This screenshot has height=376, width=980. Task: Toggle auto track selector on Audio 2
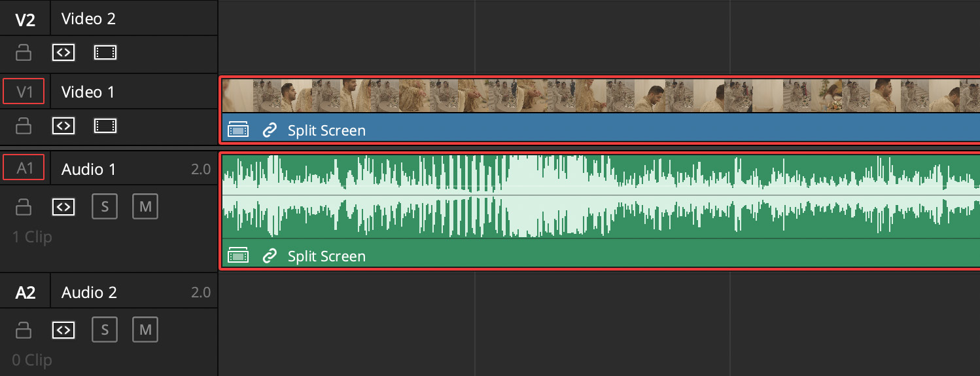point(63,329)
